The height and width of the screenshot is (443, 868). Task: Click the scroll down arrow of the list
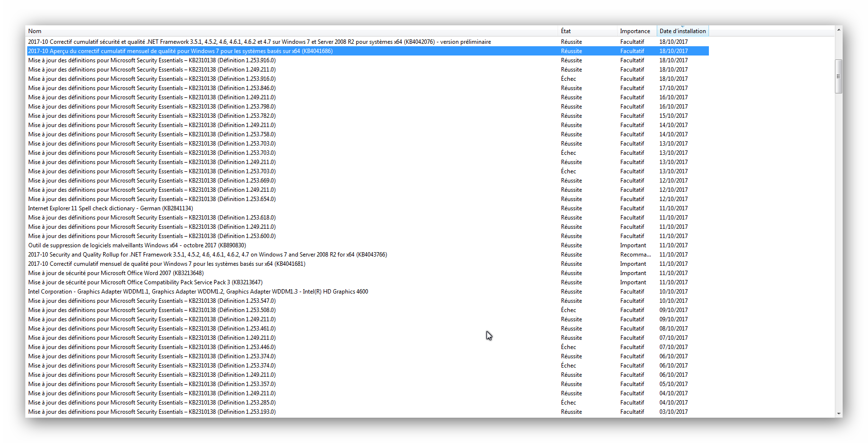[838, 413]
